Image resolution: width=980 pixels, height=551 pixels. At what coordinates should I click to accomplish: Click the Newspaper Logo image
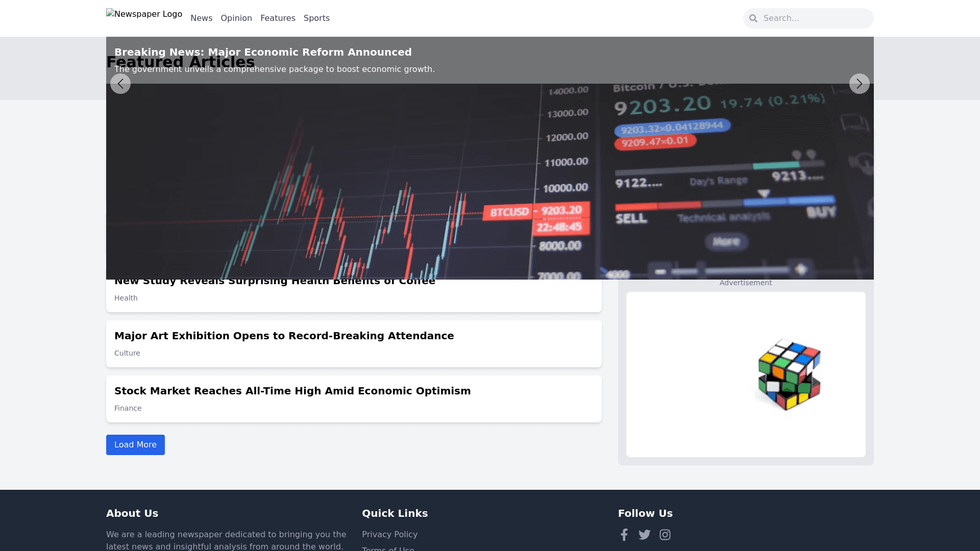[x=144, y=14]
